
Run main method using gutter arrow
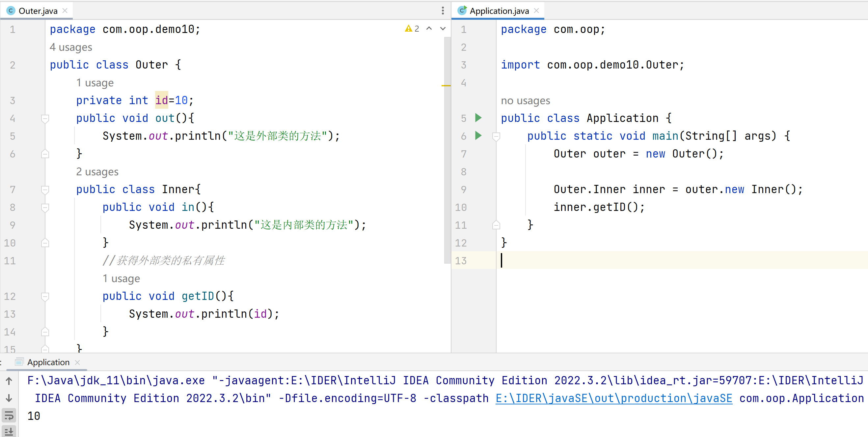478,135
